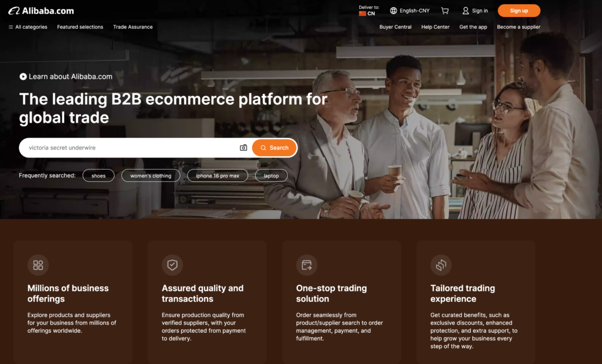Screen dimensions: 602x364
Task: Click the Millions of business offerings grid icon
Action: point(38,265)
